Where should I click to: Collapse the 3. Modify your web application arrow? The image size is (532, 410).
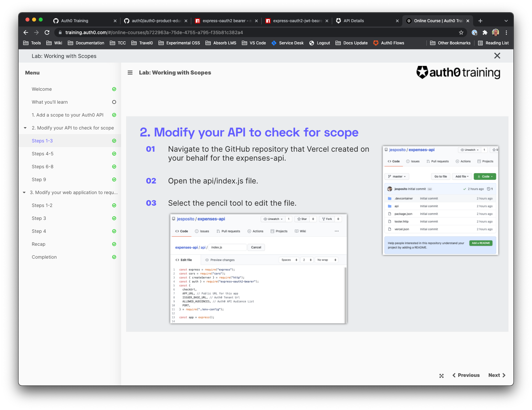pyautogui.click(x=24, y=192)
